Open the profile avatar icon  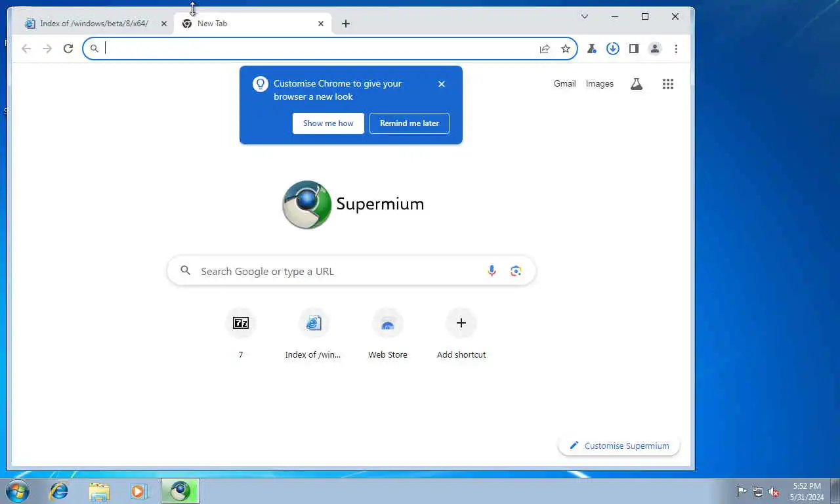[x=655, y=49]
